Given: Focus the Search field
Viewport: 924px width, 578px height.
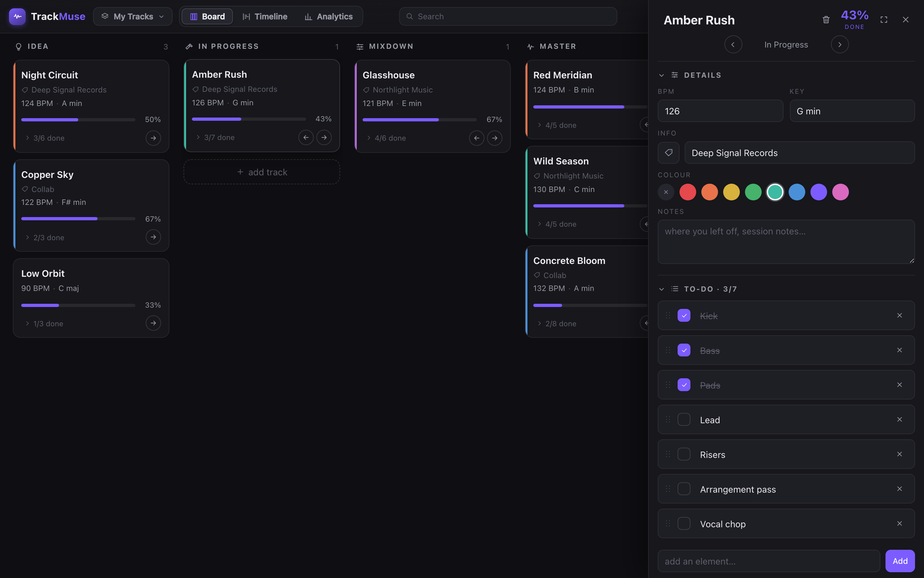Looking at the screenshot, I should [508, 16].
